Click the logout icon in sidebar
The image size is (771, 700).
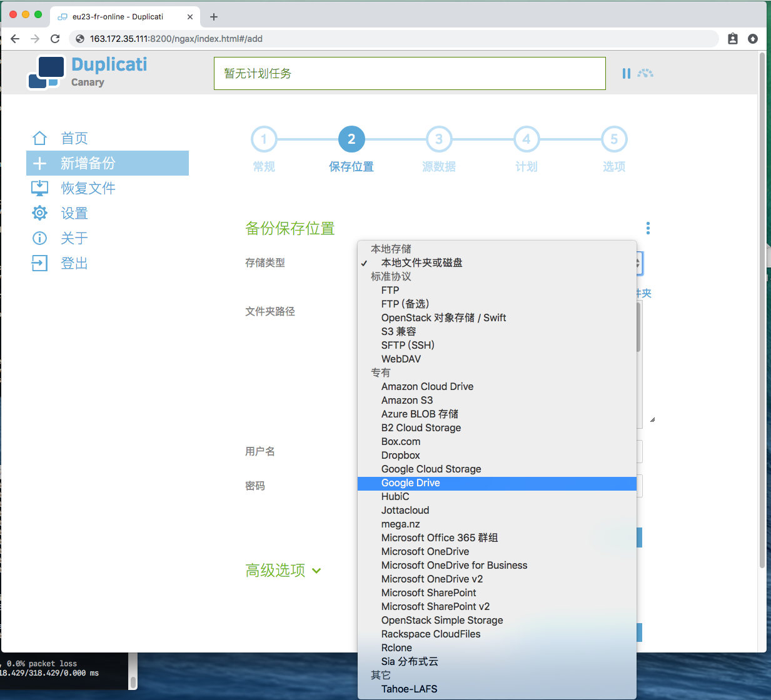tap(39, 263)
